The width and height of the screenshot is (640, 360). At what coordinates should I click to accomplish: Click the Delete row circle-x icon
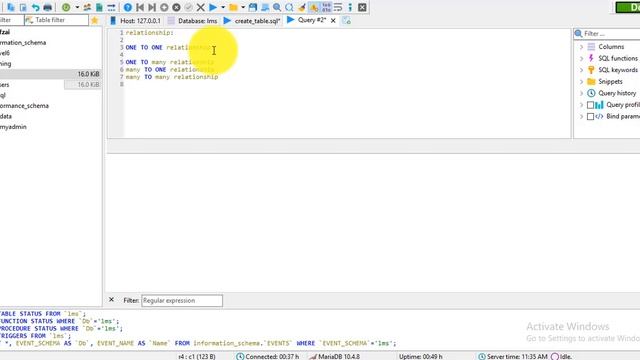tap(176, 7)
